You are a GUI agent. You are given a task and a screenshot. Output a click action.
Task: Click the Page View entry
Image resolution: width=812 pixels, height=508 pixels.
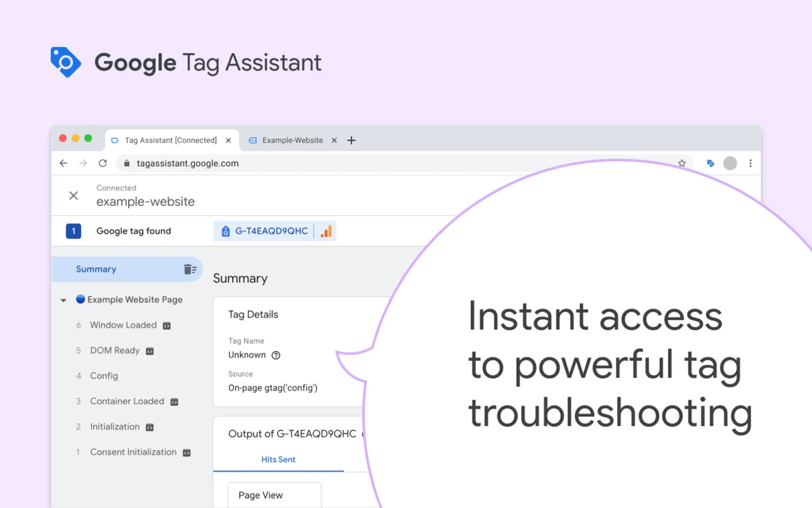[260, 495]
